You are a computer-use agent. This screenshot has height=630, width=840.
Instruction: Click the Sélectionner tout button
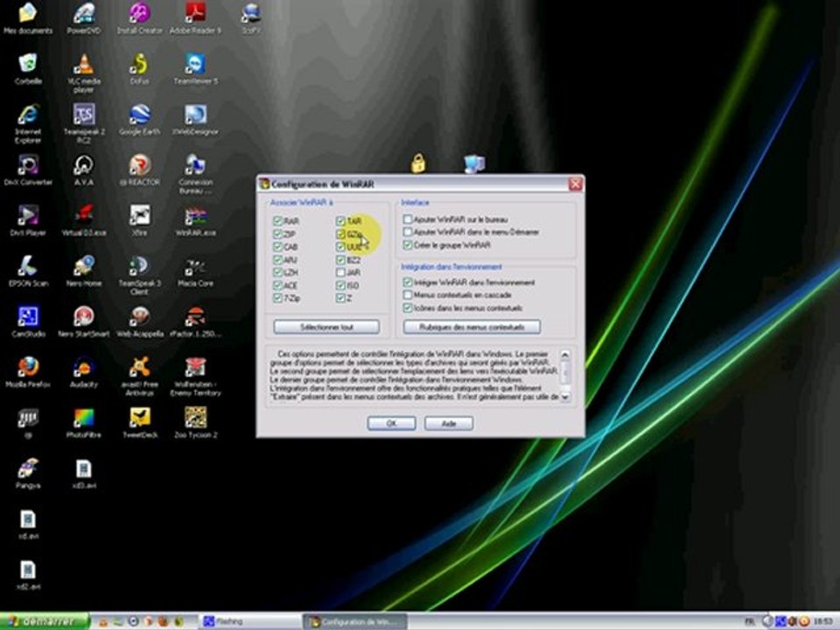[326, 326]
